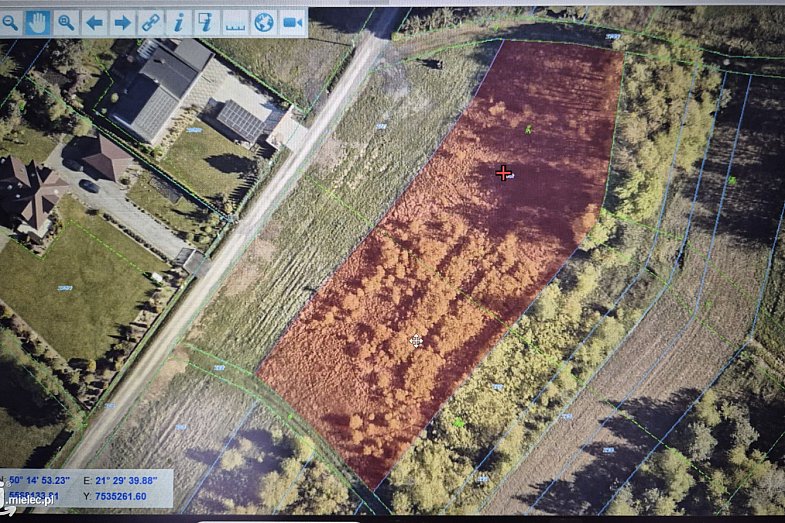Select the identify info tool
785x523 pixels.
[179, 21]
